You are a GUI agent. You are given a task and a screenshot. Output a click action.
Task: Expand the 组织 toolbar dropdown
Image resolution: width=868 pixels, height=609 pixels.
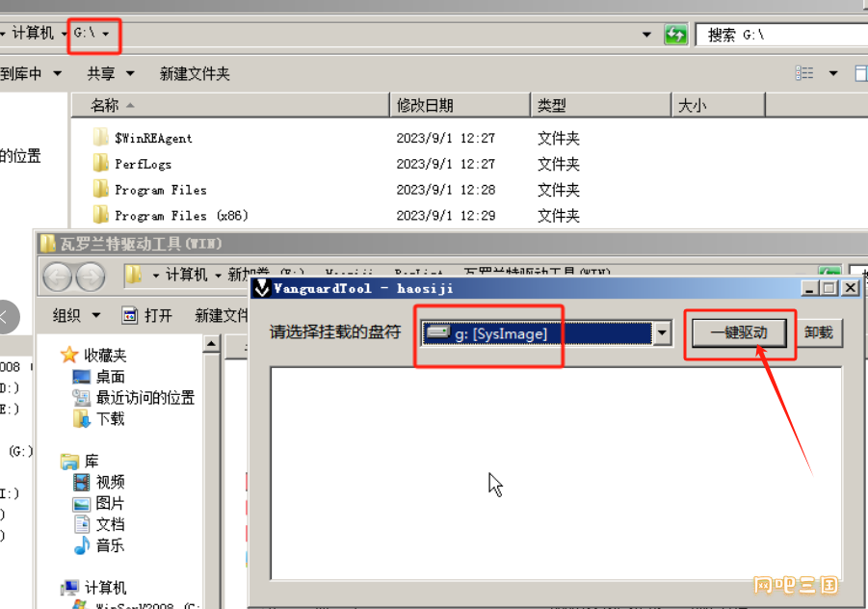95,315
